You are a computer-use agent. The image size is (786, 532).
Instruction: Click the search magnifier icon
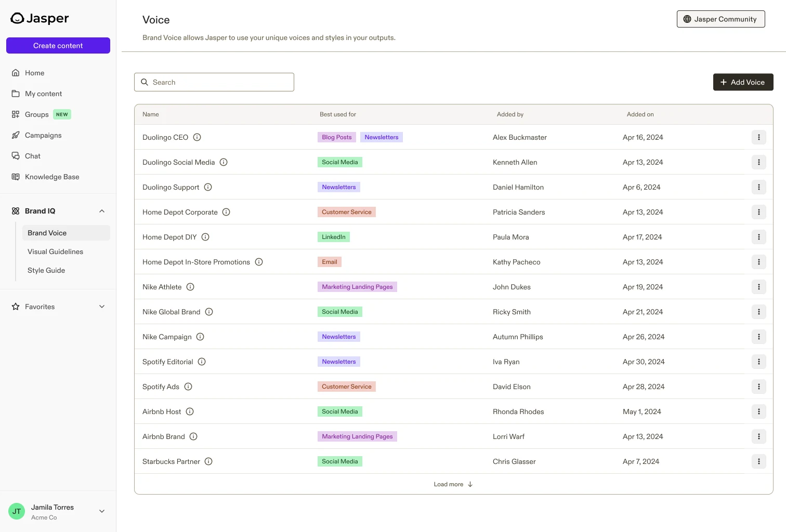pos(145,82)
